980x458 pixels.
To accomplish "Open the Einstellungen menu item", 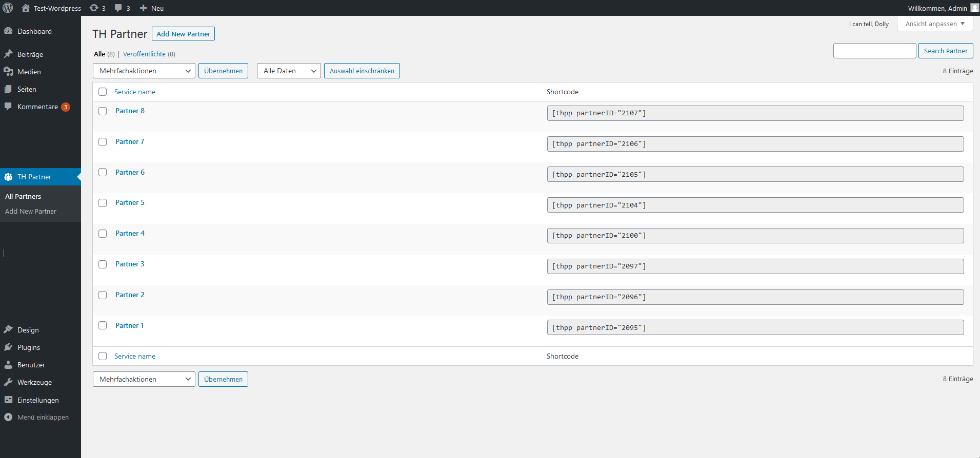I will point(38,400).
